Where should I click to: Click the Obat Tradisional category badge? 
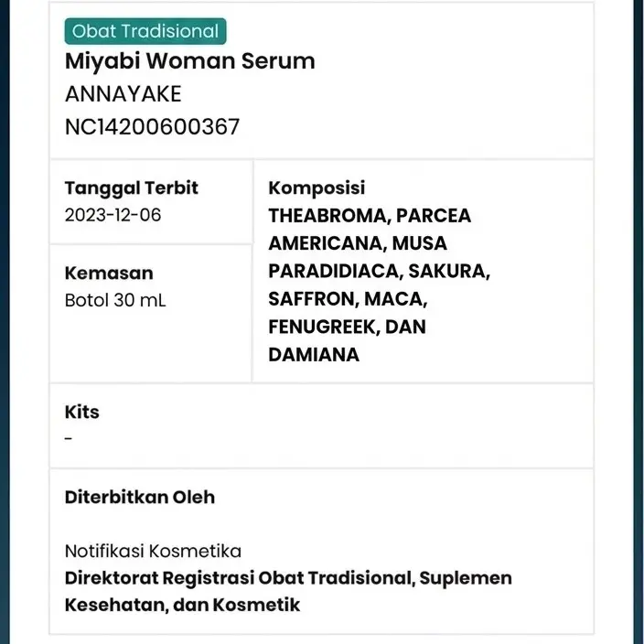145,31
